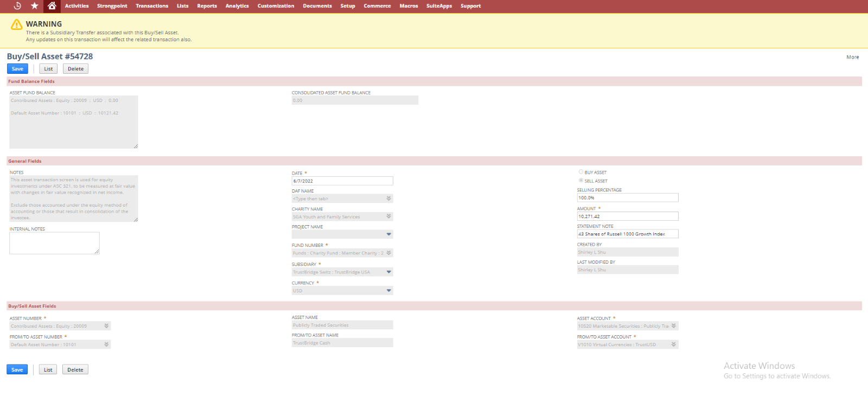
Task: Open the Shortcuts star icon
Action: coord(35,6)
